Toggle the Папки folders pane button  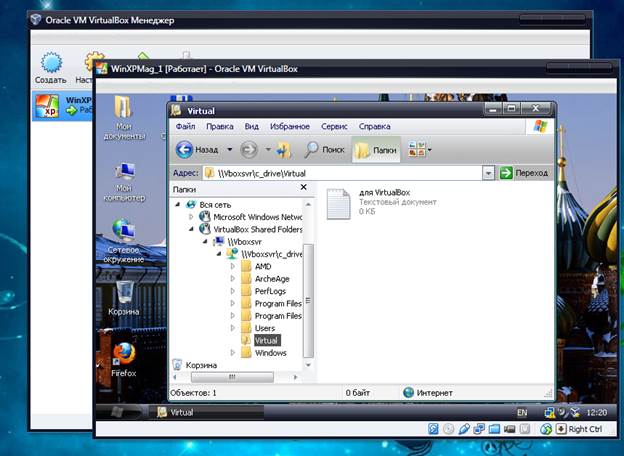click(376, 149)
